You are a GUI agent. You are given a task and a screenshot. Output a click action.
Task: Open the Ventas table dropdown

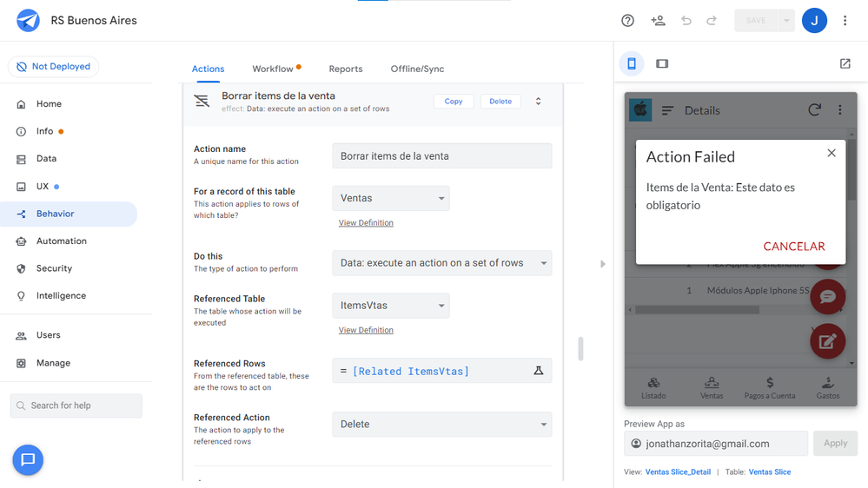[391, 198]
